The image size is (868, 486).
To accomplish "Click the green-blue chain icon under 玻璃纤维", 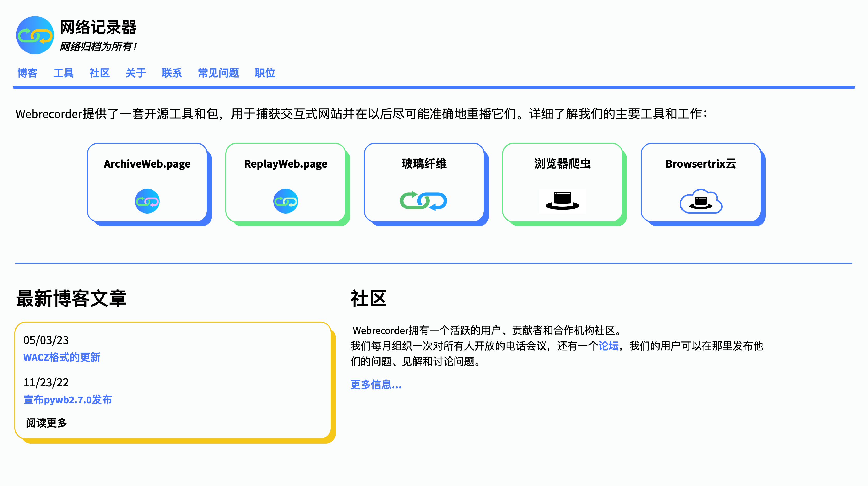I will 423,201.
